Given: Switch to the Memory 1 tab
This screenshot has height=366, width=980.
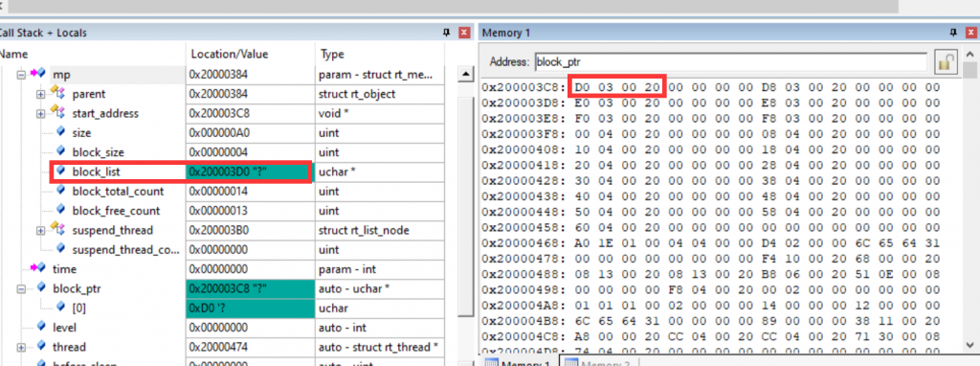Looking at the screenshot, I should pos(519,363).
